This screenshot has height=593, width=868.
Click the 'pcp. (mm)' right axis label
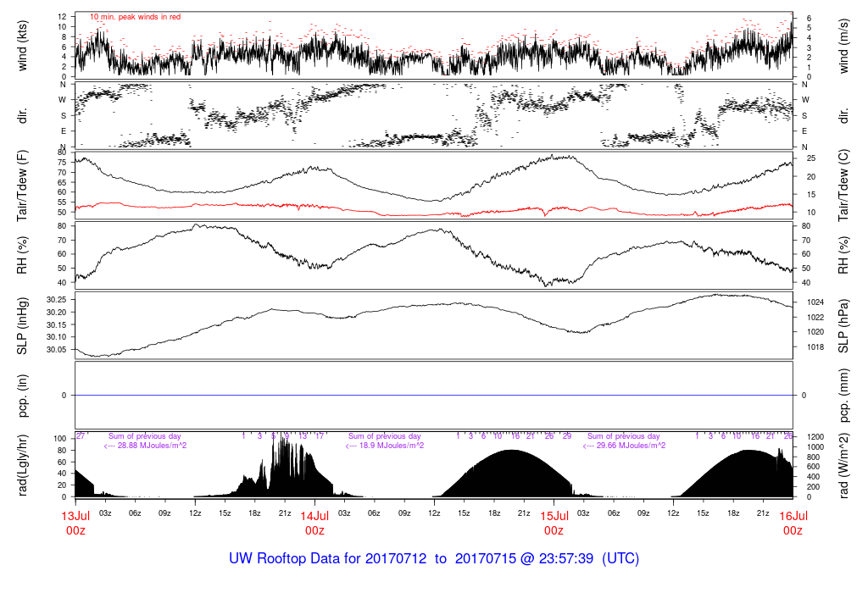(843, 395)
